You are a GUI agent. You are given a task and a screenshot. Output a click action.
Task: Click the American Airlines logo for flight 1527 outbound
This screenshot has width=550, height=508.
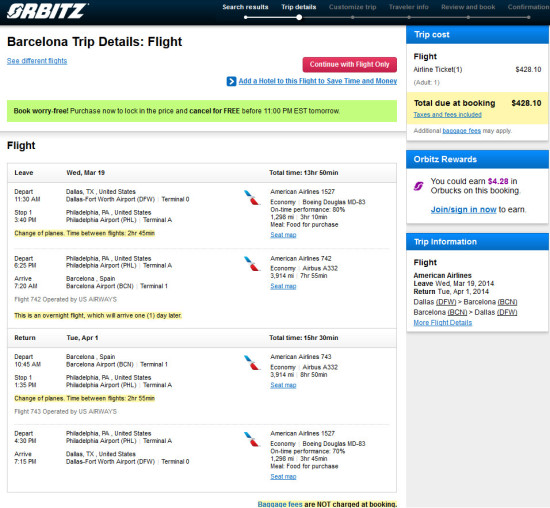[x=252, y=198]
